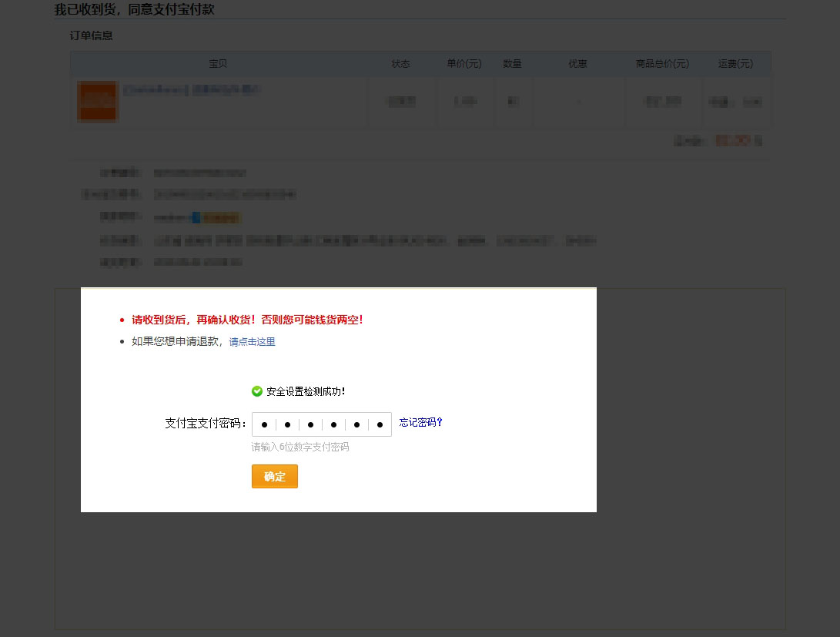Click the 状态 column header

[400, 64]
